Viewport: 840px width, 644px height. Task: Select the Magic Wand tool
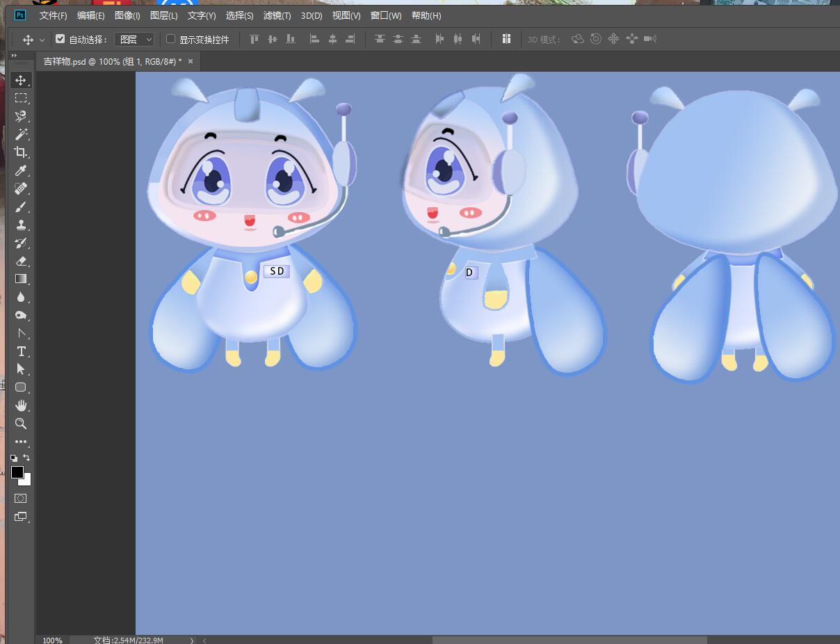[x=21, y=134]
